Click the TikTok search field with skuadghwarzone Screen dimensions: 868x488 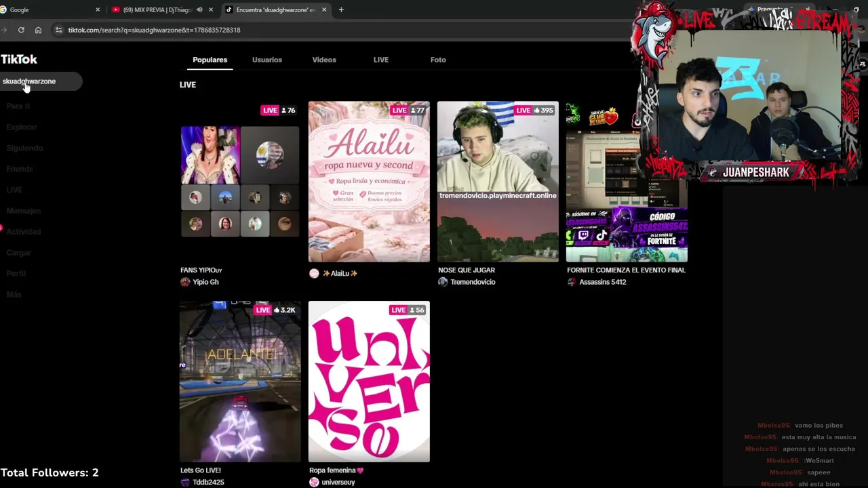[41, 81]
